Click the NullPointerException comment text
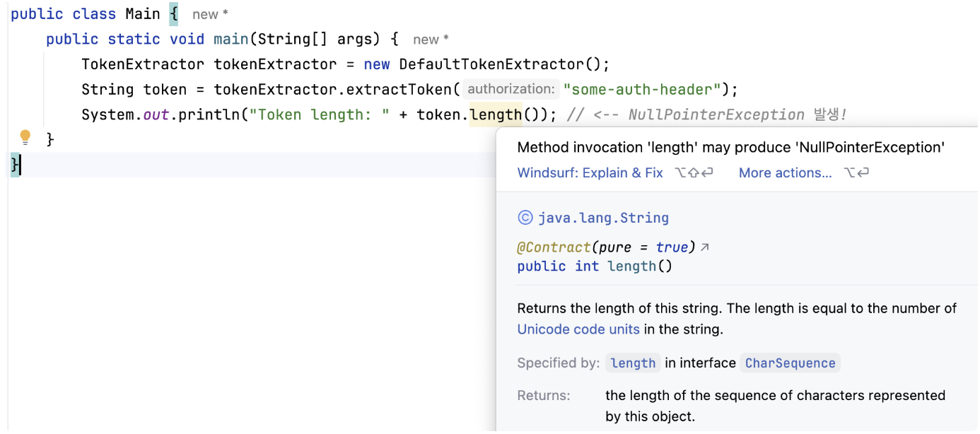 tap(716, 115)
